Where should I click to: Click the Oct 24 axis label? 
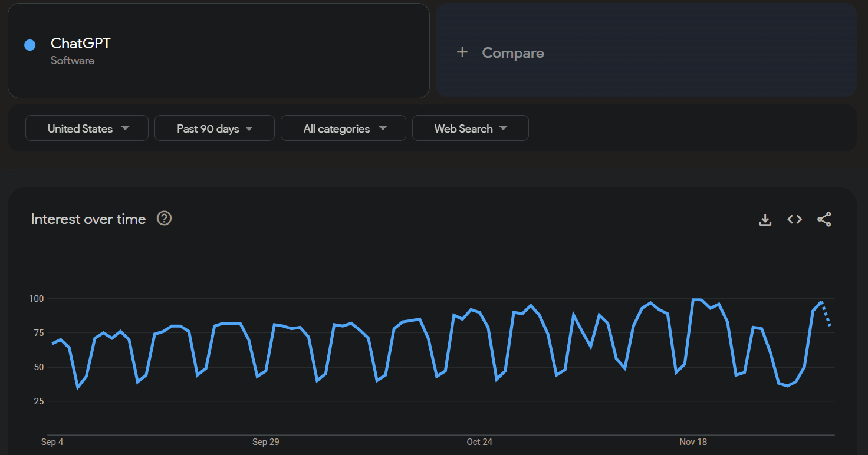click(479, 442)
